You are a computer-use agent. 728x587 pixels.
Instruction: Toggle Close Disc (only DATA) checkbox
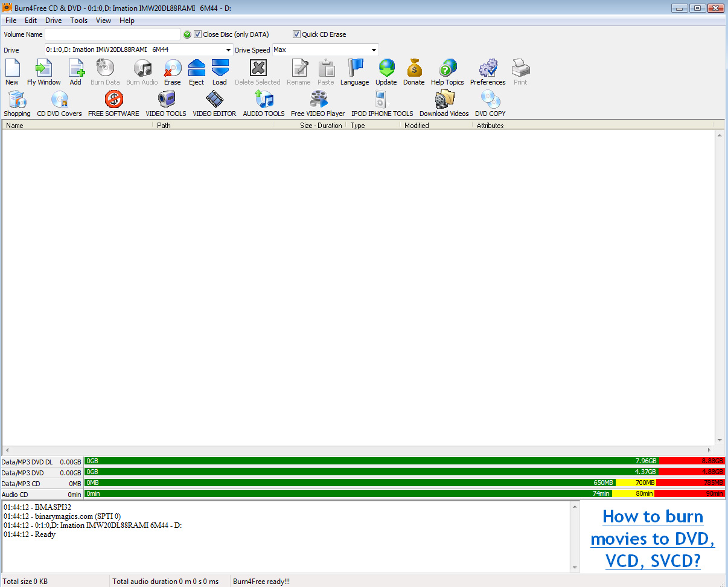197,34
